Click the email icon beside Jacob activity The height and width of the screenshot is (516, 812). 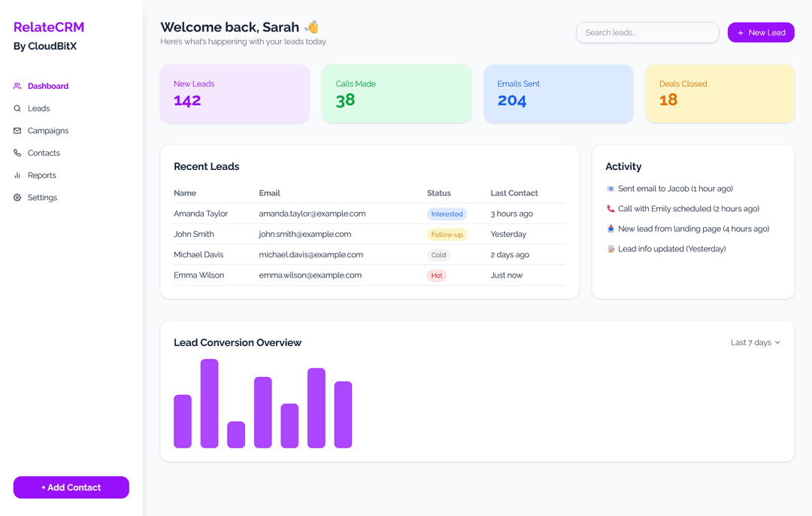coord(611,189)
